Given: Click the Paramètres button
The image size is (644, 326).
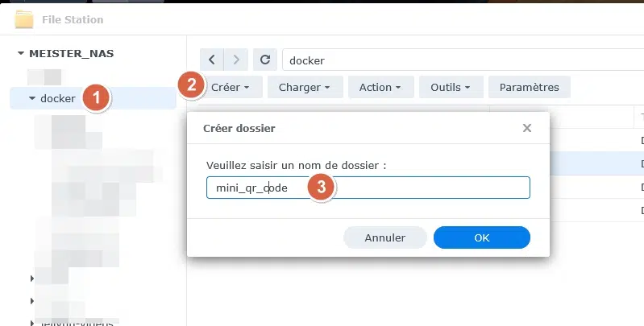Looking at the screenshot, I should point(530,87).
